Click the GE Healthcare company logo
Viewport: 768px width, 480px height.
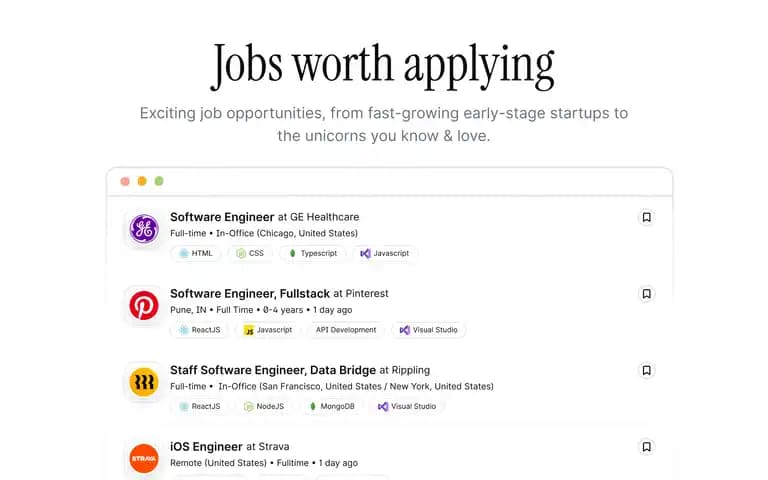click(x=144, y=229)
